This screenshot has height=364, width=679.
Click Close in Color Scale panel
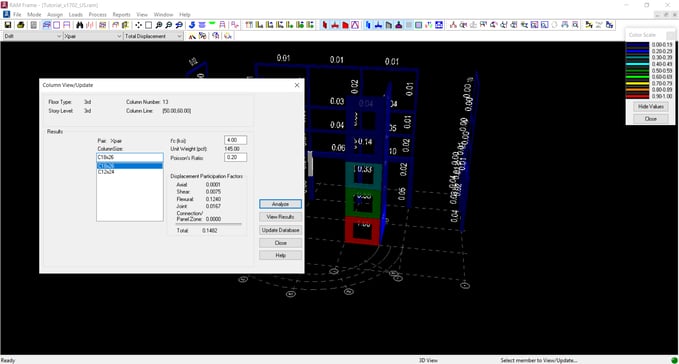tap(650, 119)
